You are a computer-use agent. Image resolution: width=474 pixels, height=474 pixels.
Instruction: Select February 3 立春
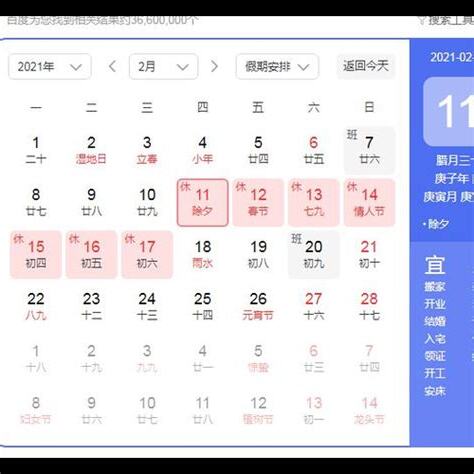(147, 150)
